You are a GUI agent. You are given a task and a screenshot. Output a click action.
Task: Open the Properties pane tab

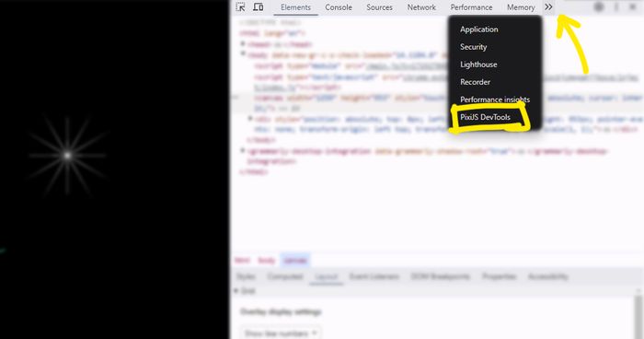point(499,276)
